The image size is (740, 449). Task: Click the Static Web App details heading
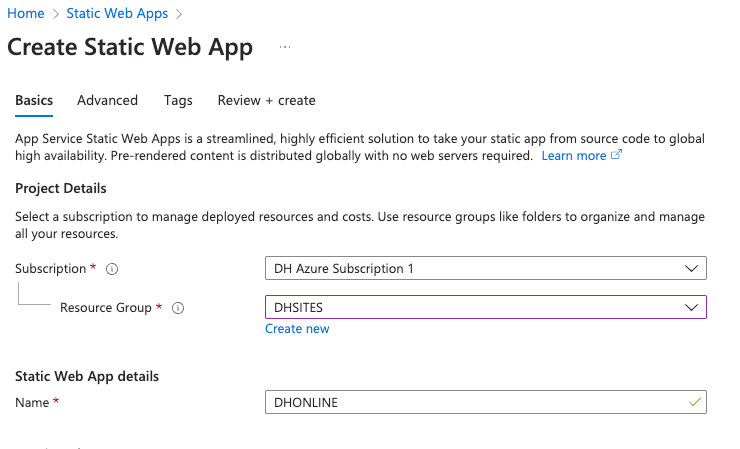coord(87,376)
